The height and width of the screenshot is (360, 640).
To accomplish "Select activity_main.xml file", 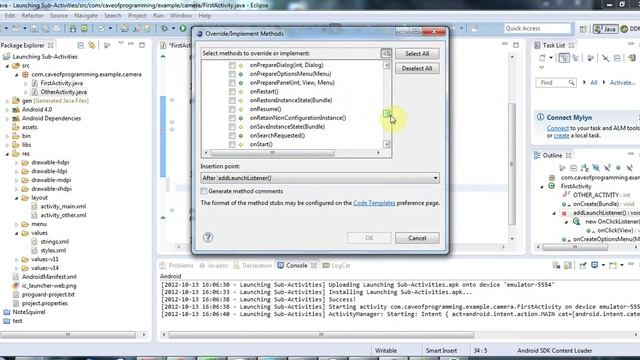I will click(x=63, y=207).
